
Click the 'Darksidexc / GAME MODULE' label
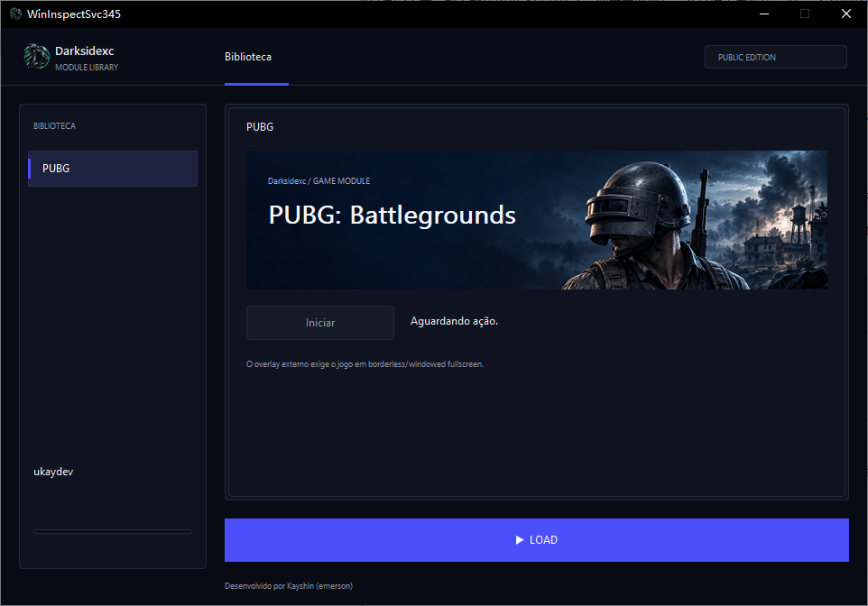click(319, 181)
